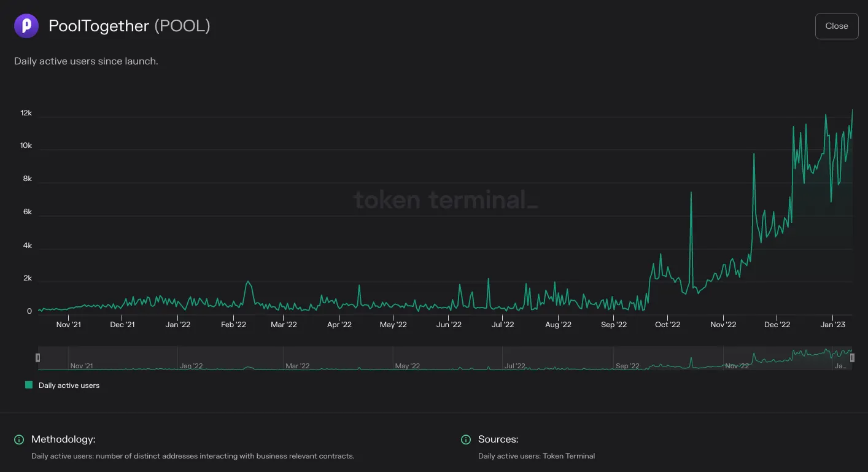Click the Jan '23 x-axis label
The width and height of the screenshot is (868, 472).
(x=833, y=325)
